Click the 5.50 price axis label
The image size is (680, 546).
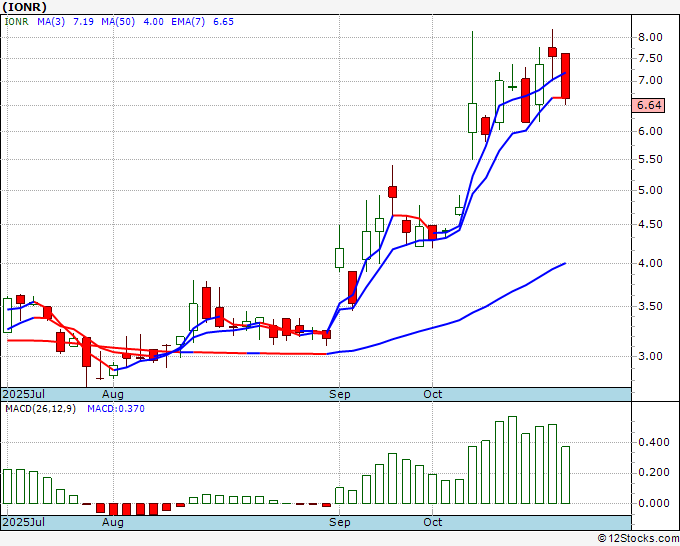pos(651,160)
